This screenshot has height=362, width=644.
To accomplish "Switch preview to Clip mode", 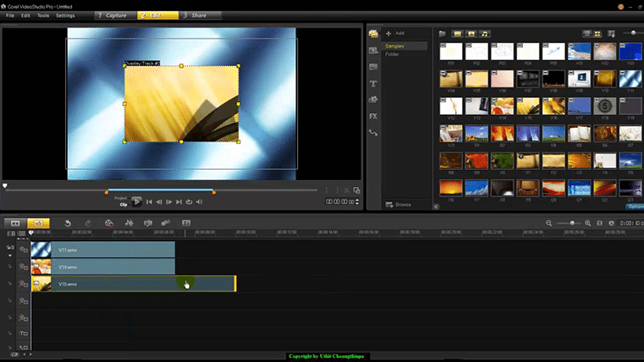I will (123, 204).
